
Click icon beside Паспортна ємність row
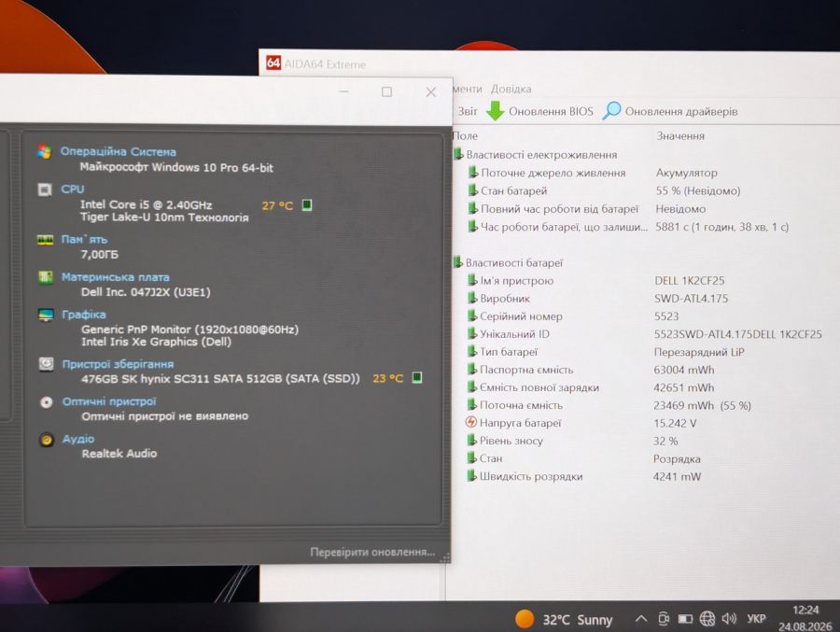471,369
